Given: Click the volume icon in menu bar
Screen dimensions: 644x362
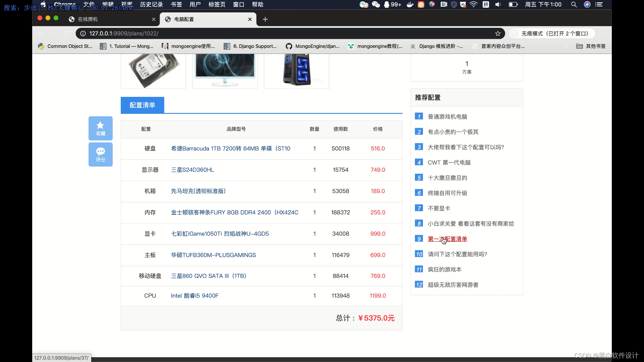Looking at the screenshot, I should [x=498, y=4].
